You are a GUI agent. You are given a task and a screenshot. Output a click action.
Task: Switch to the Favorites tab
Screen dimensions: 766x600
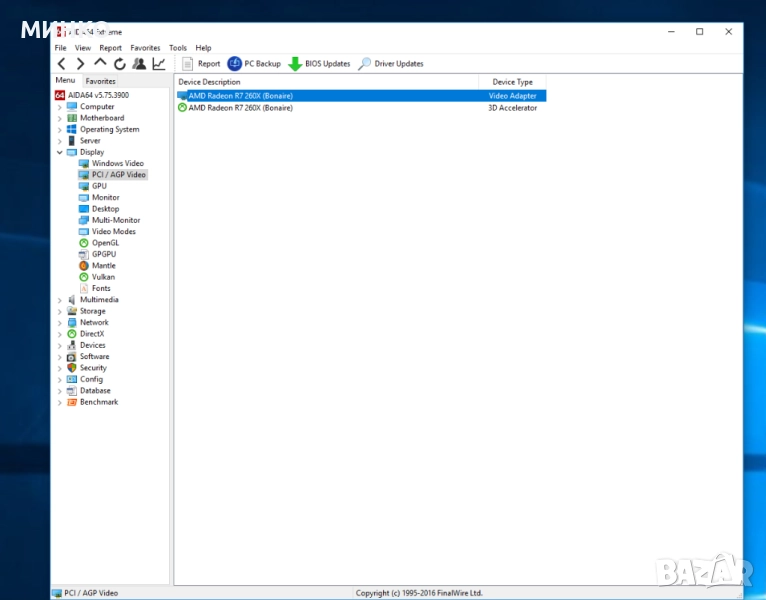[x=100, y=81]
